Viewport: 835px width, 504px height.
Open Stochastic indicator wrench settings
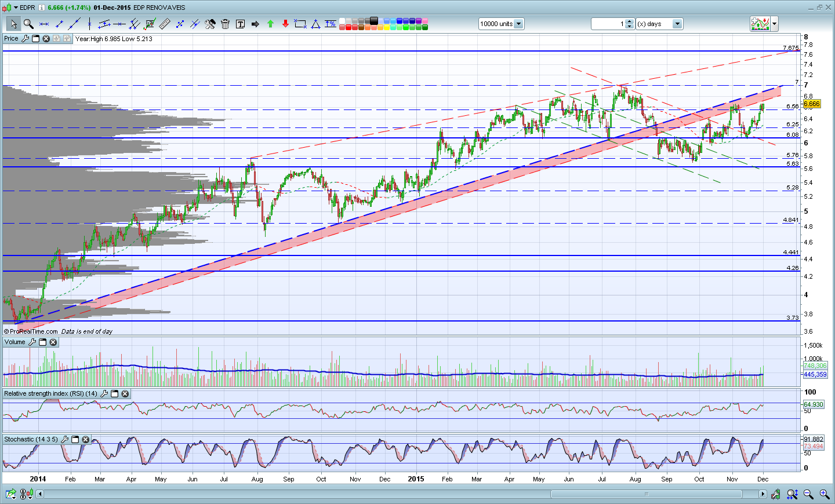(65, 440)
